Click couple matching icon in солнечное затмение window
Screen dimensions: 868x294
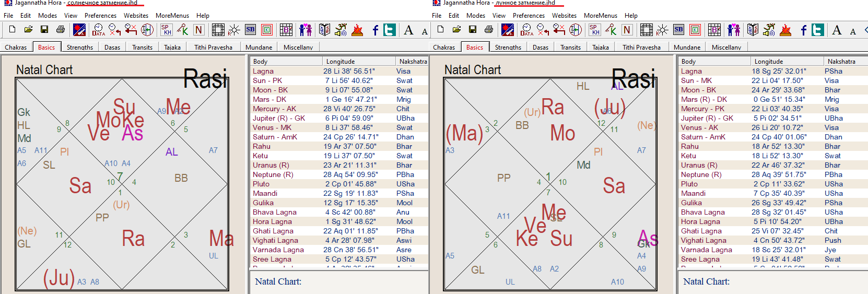click(306, 30)
